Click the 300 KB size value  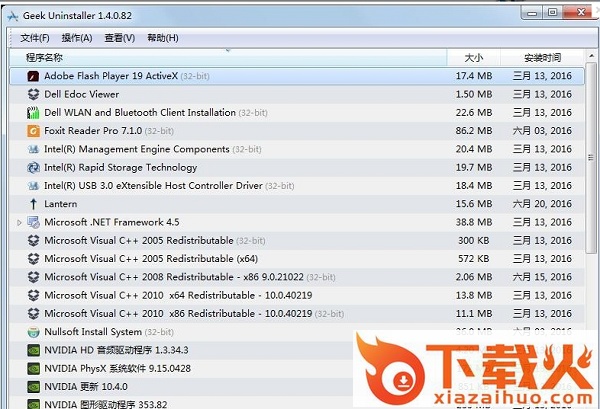click(474, 241)
